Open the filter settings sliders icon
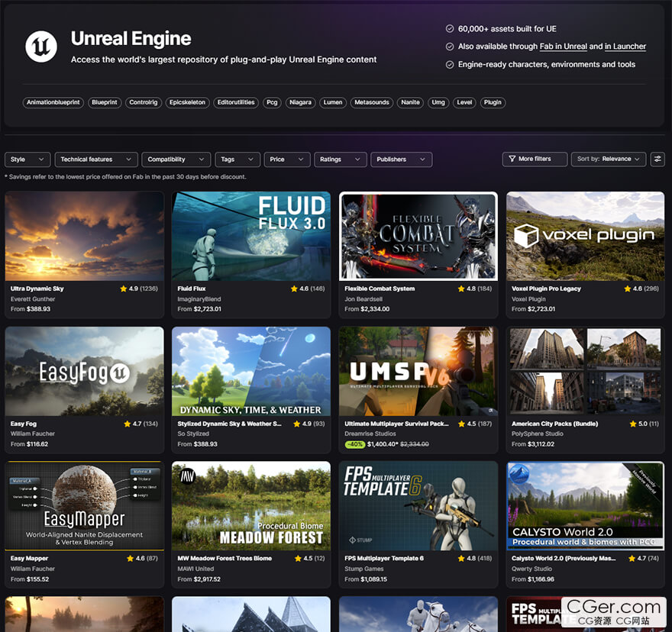 657,159
